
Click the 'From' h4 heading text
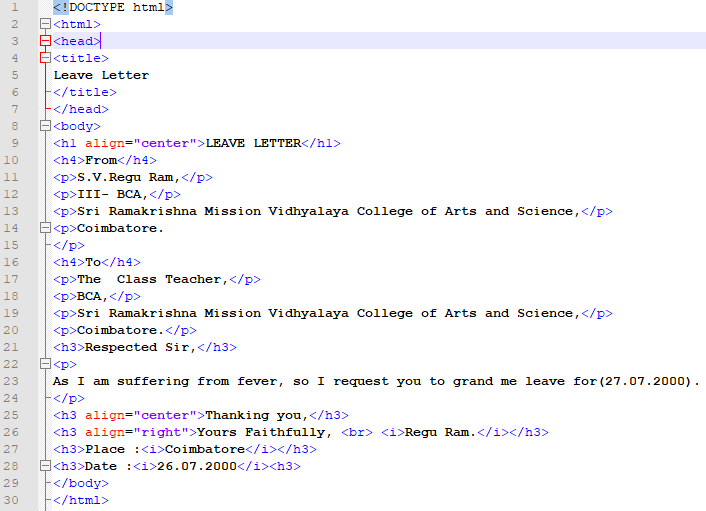(x=101, y=160)
